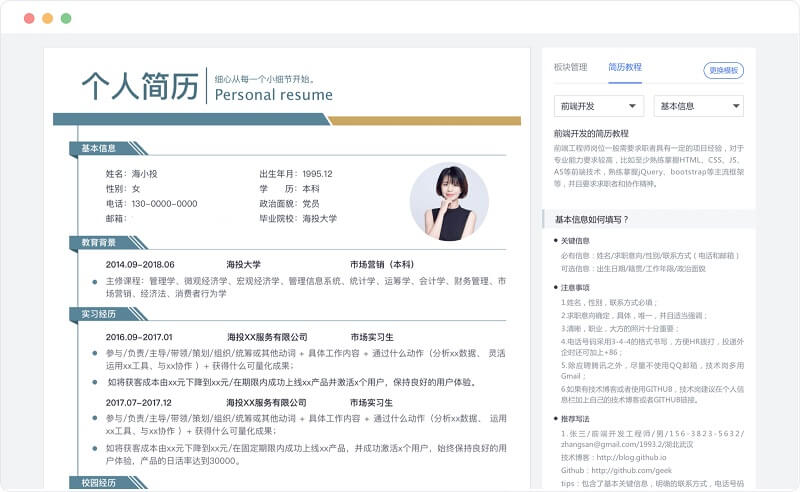Click the gold header color bar
The height and width of the screenshot is (492, 800).
[x=424, y=121]
